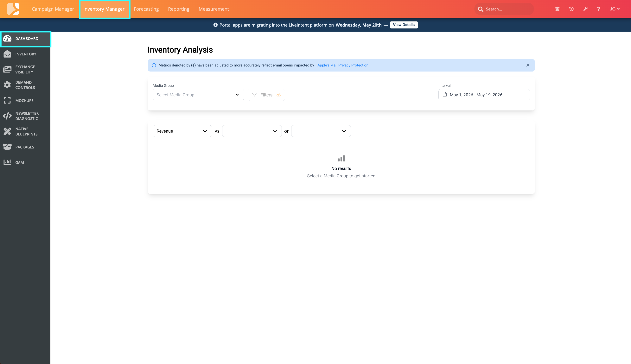
Task: Open the Reporting tab
Action: [179, 9]
